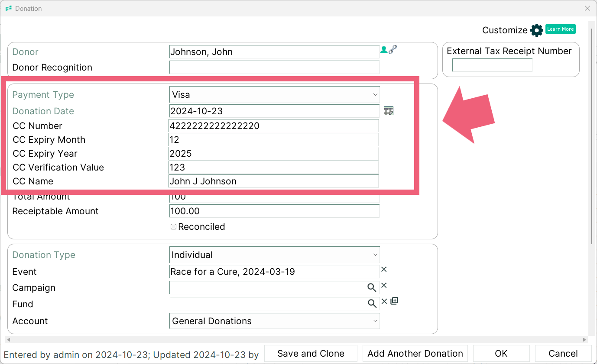
Task: Open the Donation Date calendar picker
Action: coord(389,111)
